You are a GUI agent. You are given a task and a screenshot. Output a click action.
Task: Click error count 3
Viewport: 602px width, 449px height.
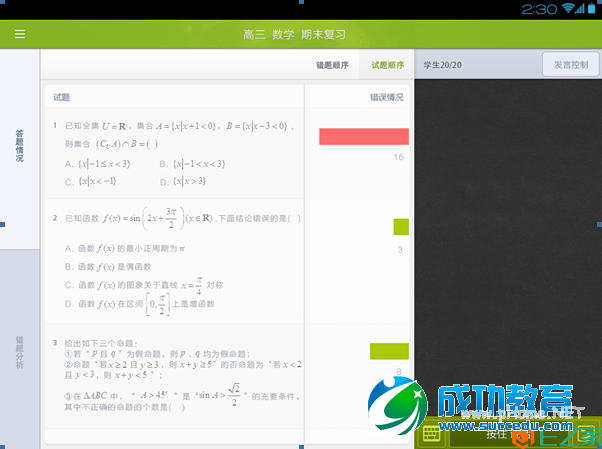coord(400,250)
